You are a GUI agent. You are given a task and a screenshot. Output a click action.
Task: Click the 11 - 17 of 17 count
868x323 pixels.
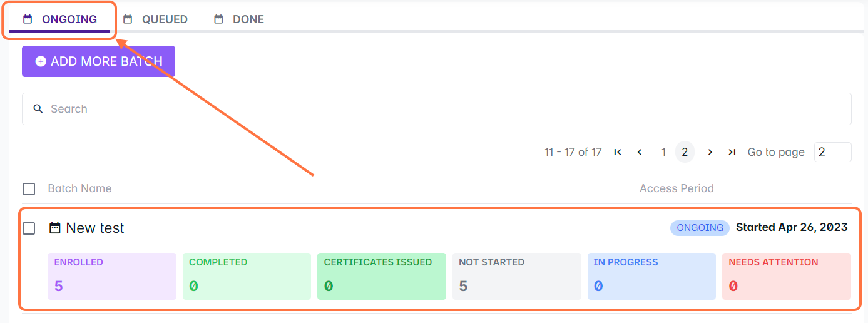pos(573,152)
